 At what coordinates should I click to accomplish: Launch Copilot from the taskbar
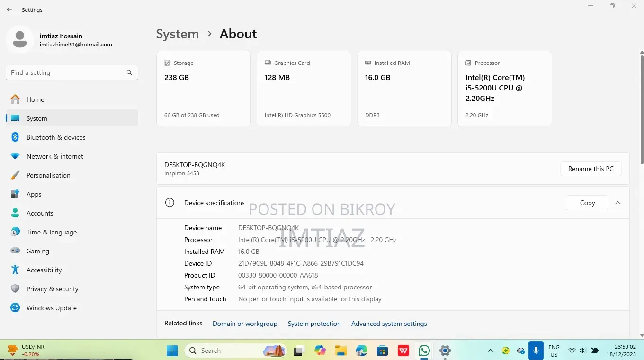click(x=320, y=351)
